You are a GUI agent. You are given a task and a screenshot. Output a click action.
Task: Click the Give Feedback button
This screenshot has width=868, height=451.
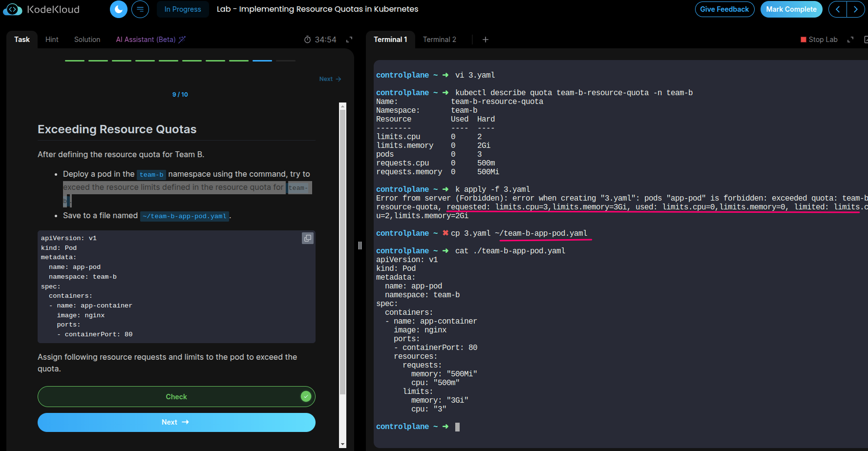(x=724, y=9)
